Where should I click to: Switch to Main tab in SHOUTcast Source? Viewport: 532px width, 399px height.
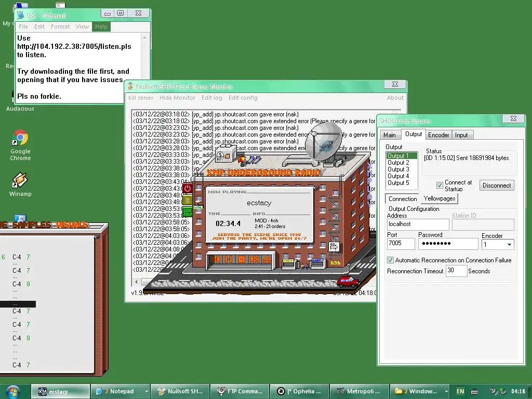pos(390,135)
